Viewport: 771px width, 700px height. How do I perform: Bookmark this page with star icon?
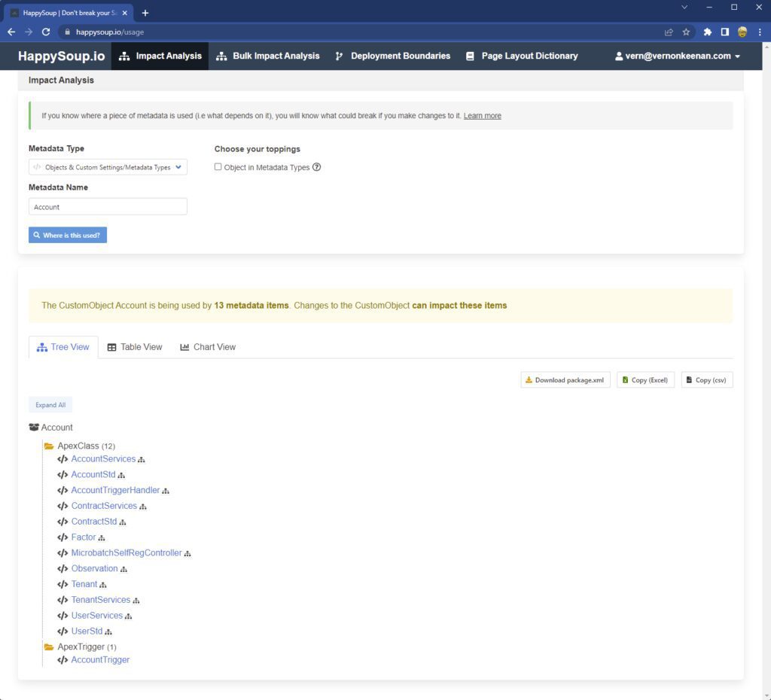(686, 32)
